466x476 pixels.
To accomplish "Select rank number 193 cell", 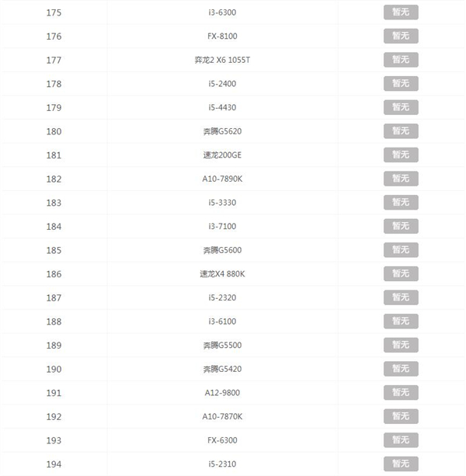I will tap(54, 440).
